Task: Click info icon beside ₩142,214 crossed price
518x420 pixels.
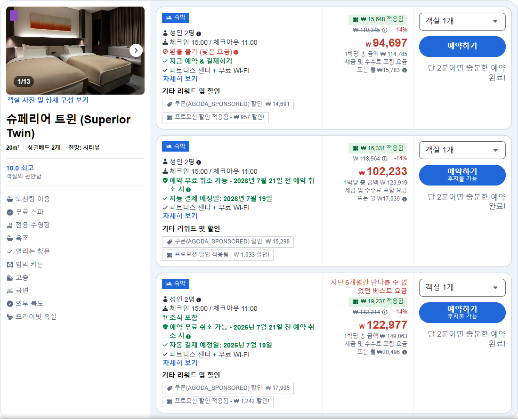Action: coord(385,312)
